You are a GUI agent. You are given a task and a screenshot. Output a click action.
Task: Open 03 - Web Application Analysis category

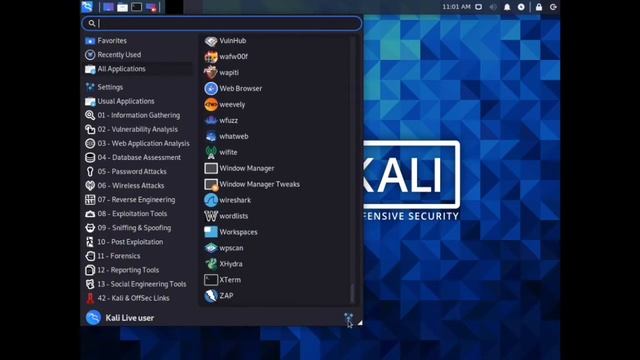click(x=138, y=143)
